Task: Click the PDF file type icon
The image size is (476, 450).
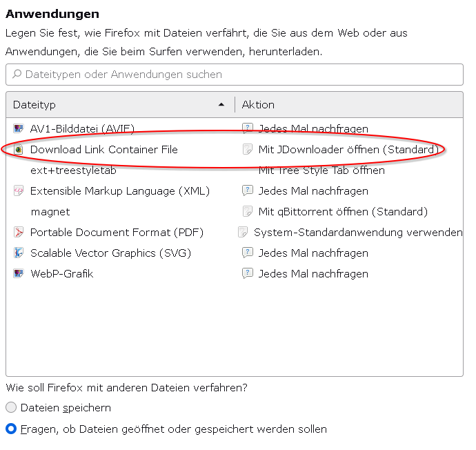Action: click(19, 232)
